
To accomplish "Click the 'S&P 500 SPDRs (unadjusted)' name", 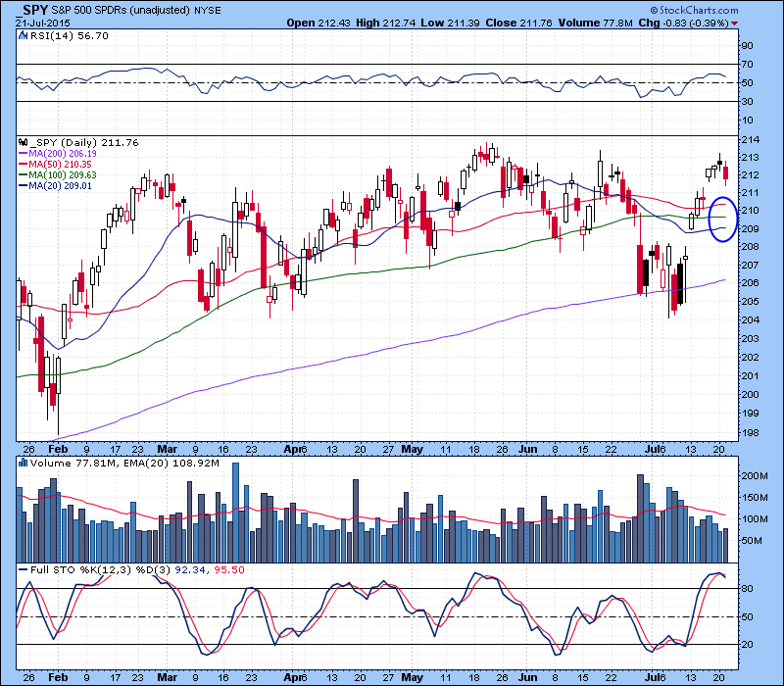I will coord(121,10).
